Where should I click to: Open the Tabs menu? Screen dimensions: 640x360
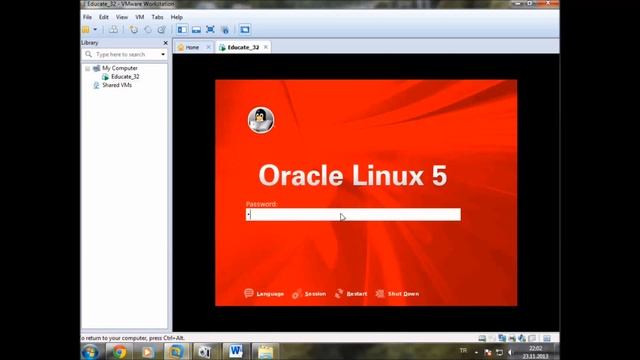point(157,17)
